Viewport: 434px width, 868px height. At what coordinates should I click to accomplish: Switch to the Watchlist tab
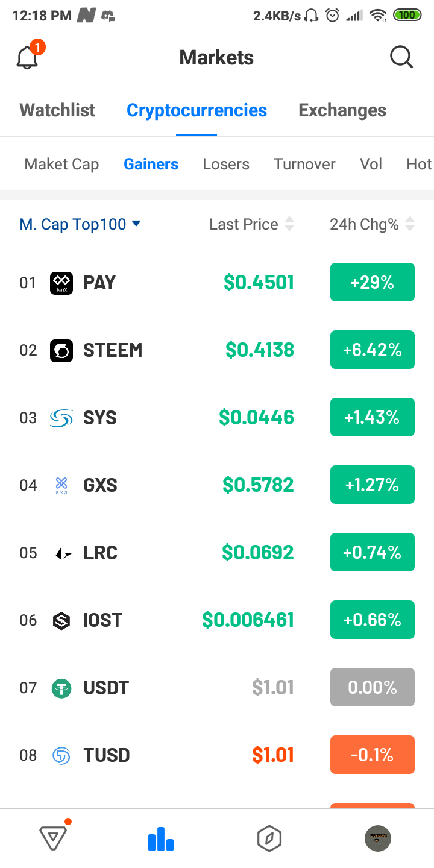pyautogui.click(x=57, y=110)
